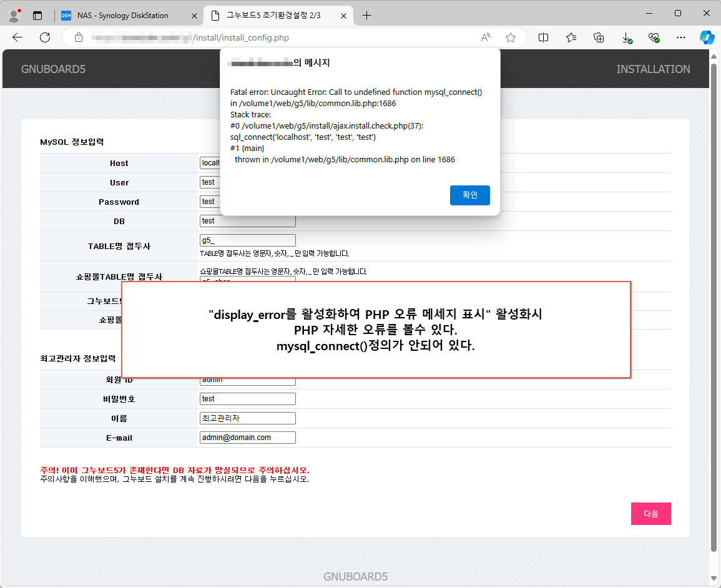Open the Copilot sidebar icon

pos(707,37)
